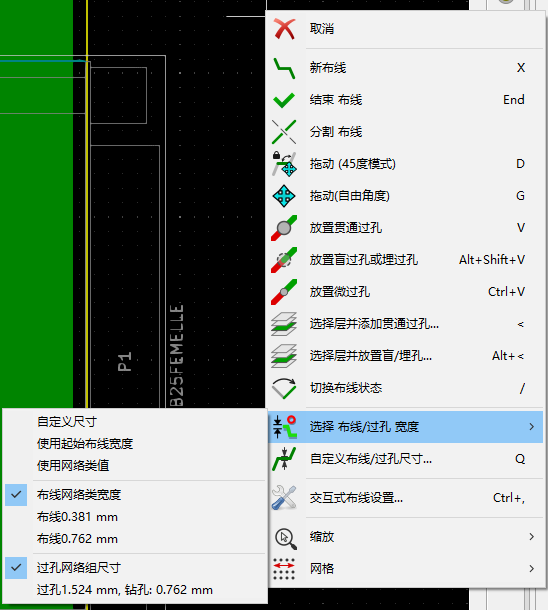
Task: Toggle the 布线网络类宽度 checked option
Action: (x=135, y=495)
